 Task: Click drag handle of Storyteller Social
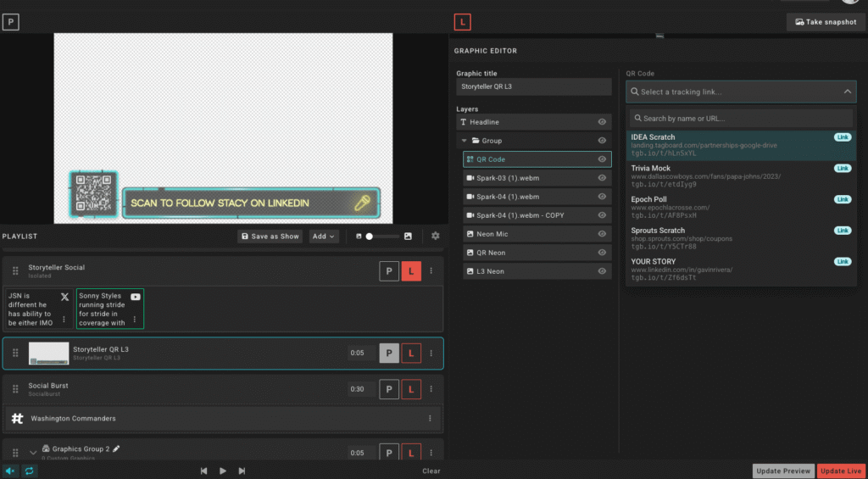(x=15, y=271)
